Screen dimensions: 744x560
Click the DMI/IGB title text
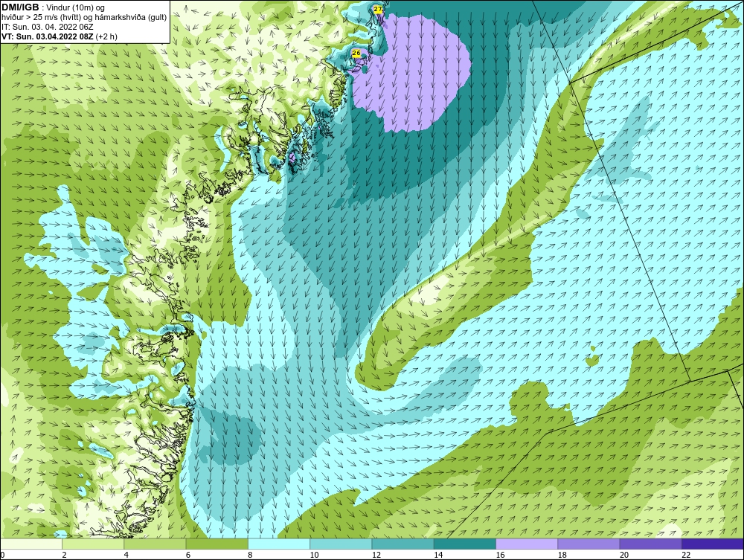tap(20, 7)
